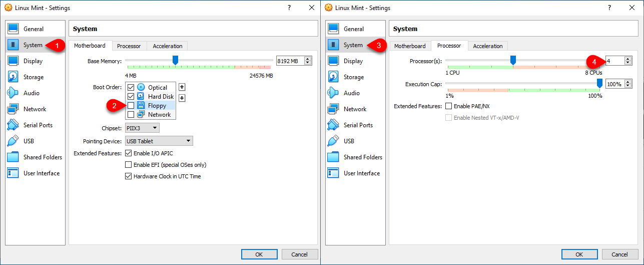Screen dimensions: 644x265
Task: Click the Processor(s) slider handle
Action: [x=513, y=60]
